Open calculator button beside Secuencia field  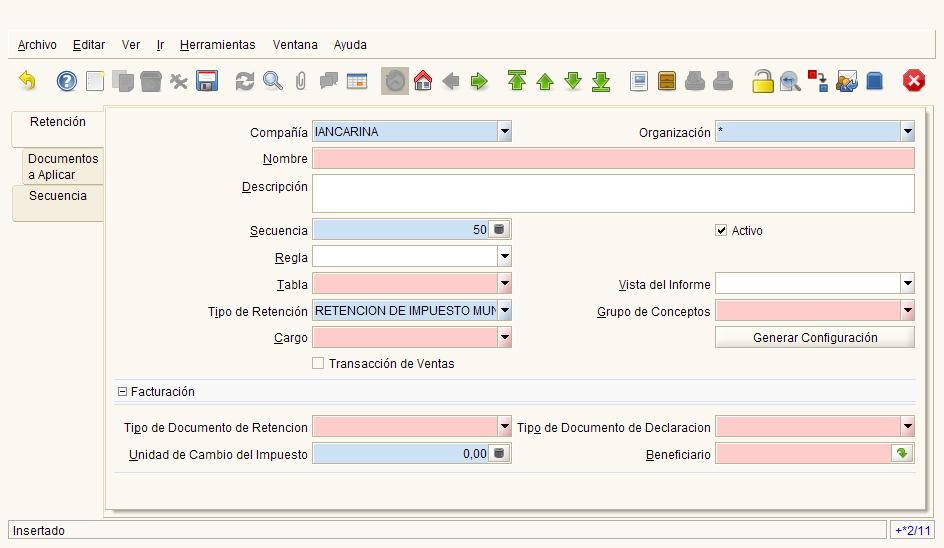(x=499, y=229)
